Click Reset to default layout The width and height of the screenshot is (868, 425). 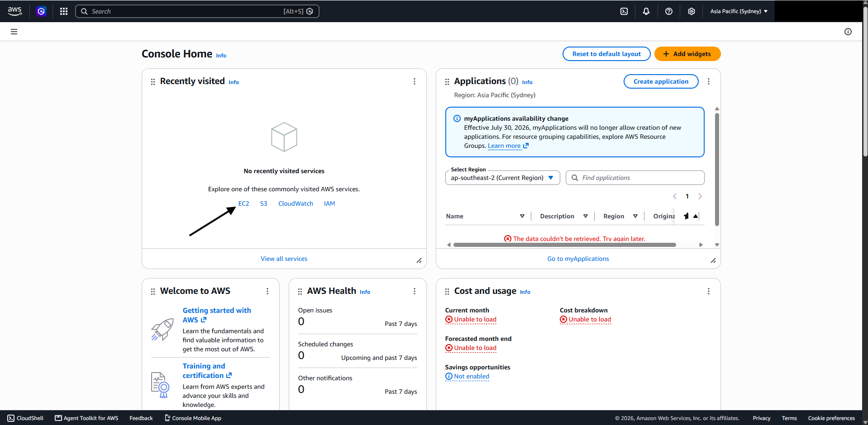pyautogui.click(x=606, y=54)
